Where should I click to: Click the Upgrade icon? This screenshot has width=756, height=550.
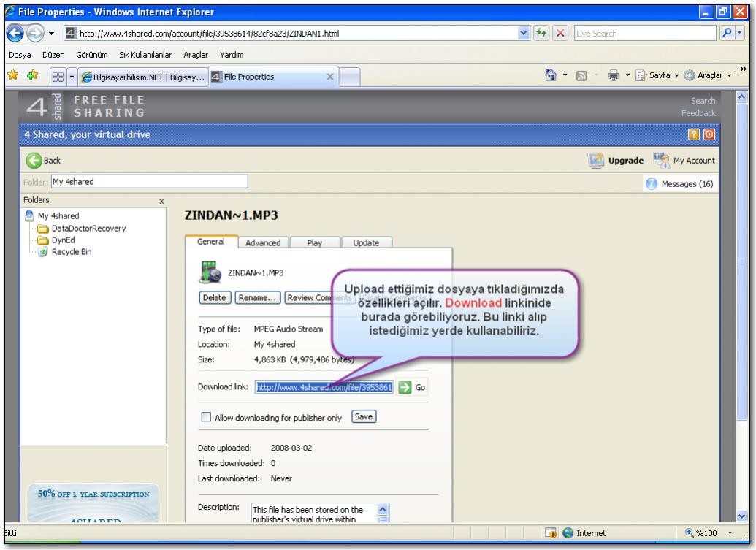point(596,160)
